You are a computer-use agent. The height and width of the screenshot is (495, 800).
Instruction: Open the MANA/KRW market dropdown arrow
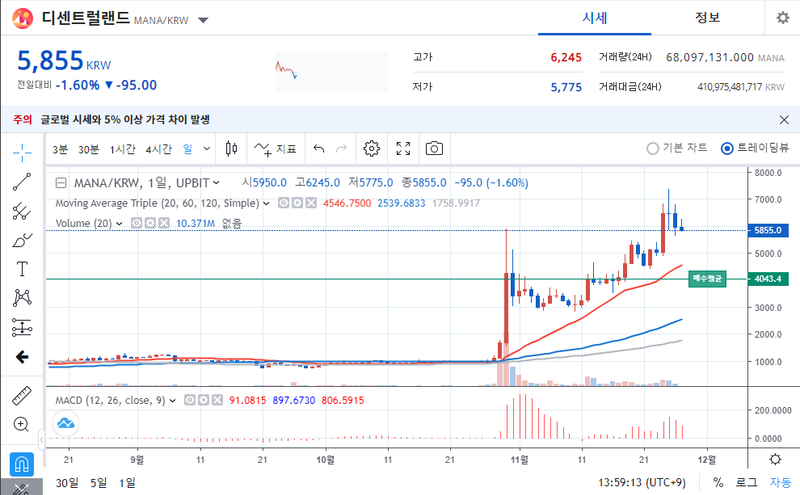click(x=203, y=20)
